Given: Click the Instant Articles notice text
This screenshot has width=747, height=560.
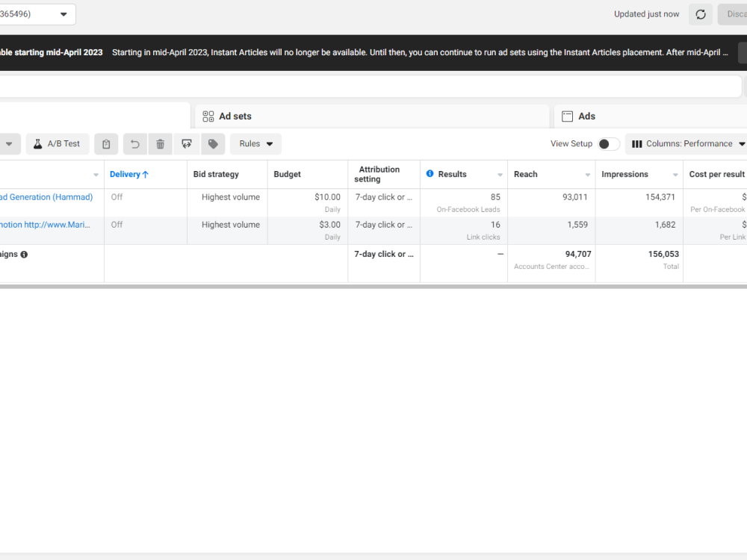Looking at the screenshot, I should [420, 52].
